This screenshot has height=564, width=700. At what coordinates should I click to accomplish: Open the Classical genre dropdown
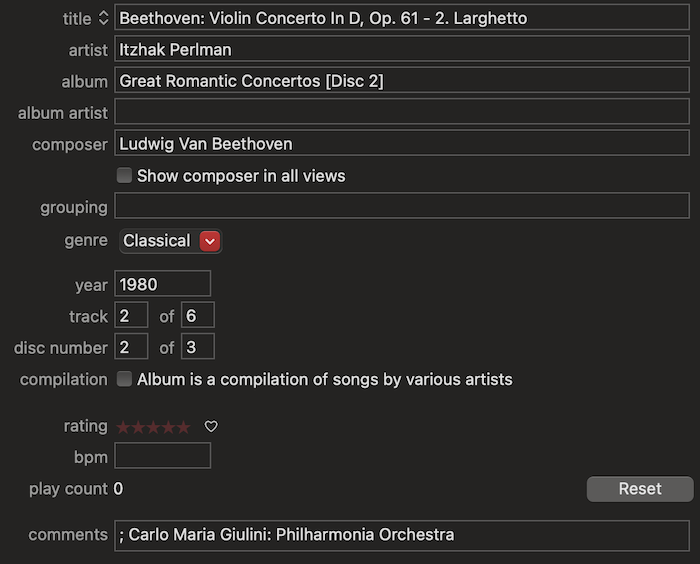point(209,241)
